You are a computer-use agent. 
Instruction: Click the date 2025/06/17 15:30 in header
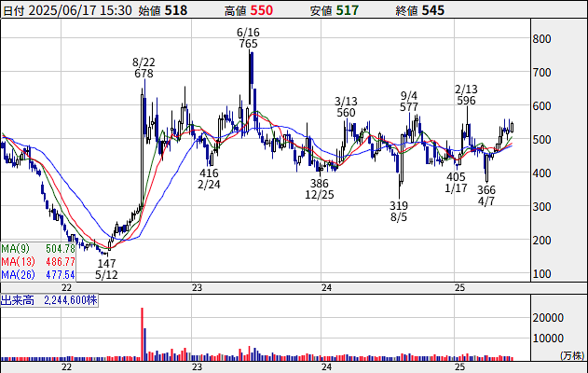80,10
